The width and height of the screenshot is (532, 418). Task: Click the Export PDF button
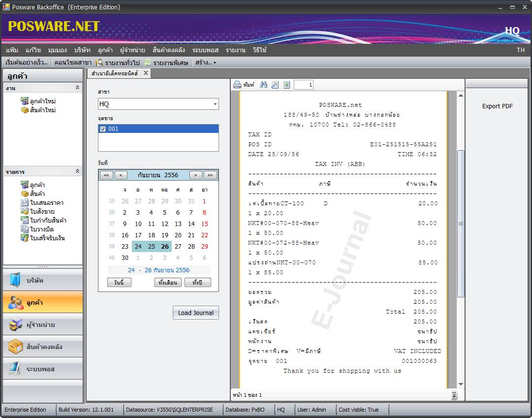[498, 106]
